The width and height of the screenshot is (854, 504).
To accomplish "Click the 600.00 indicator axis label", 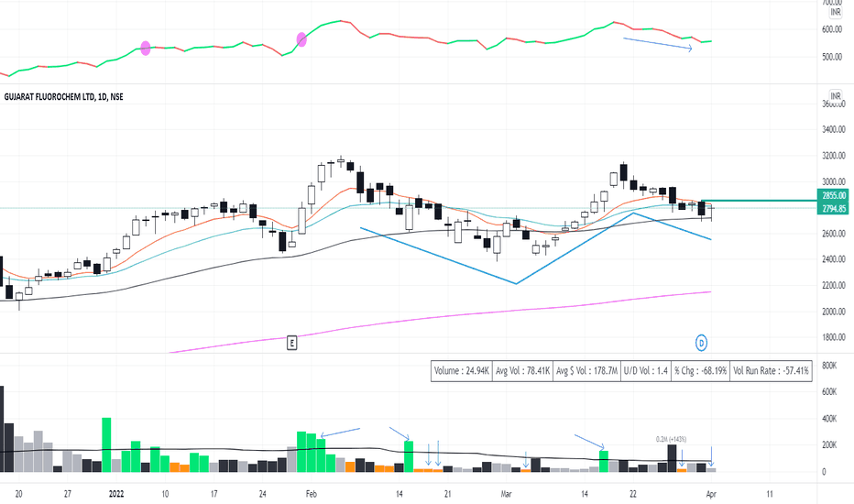I will [832, 29].
